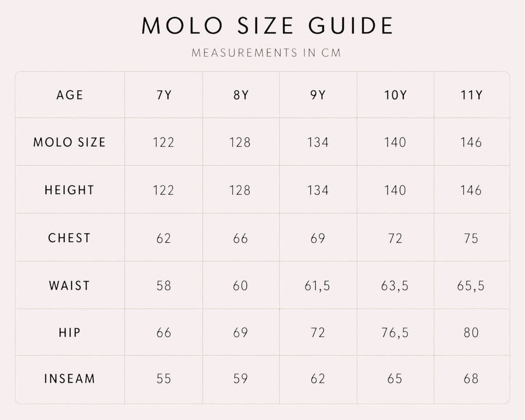Select the 8Y age column header
Viewport: 525px width, 420px height.
[x=241, y=94]
